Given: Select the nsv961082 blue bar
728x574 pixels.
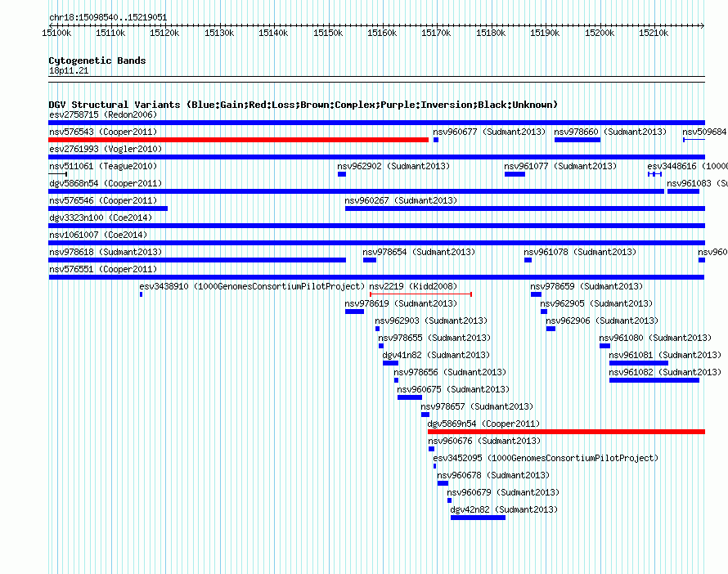Looking at the screenshot, I should [654, 380].
